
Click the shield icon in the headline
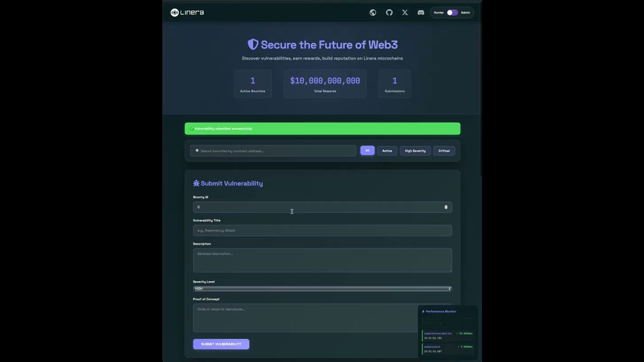[253, 45]
